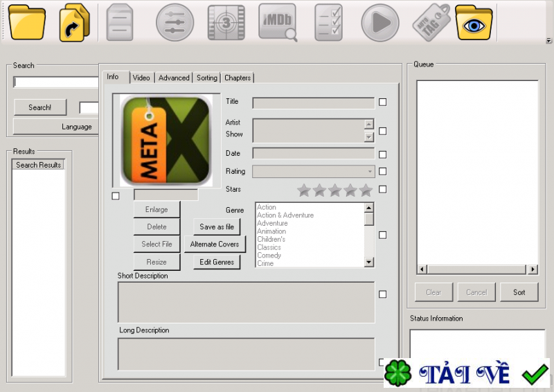Set the fourth star rating

click(350, 190)
